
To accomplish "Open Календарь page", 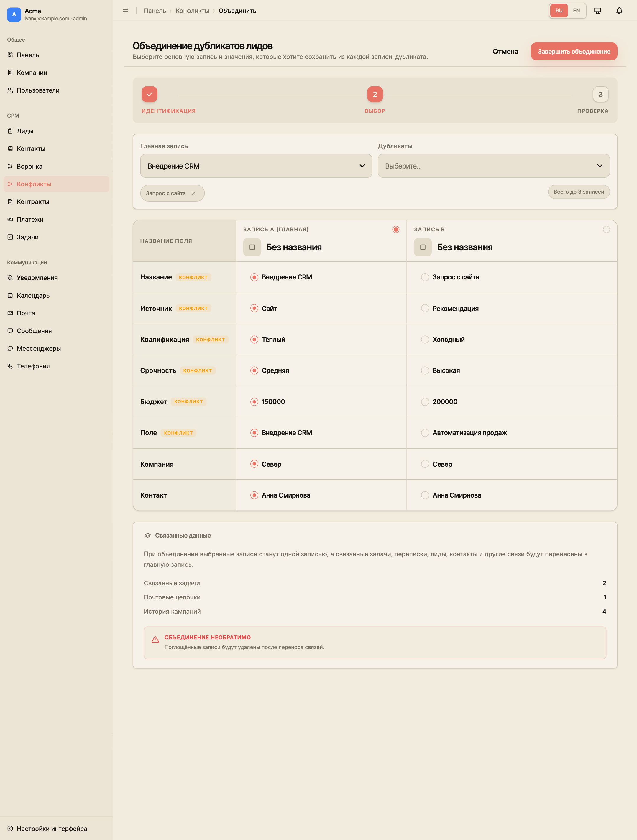I will 56,295.
